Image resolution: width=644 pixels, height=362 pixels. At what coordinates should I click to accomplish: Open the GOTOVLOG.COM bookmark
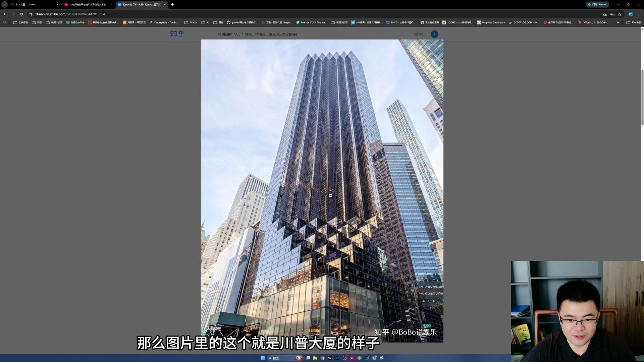pyautogui.click(x=524, y=22)
